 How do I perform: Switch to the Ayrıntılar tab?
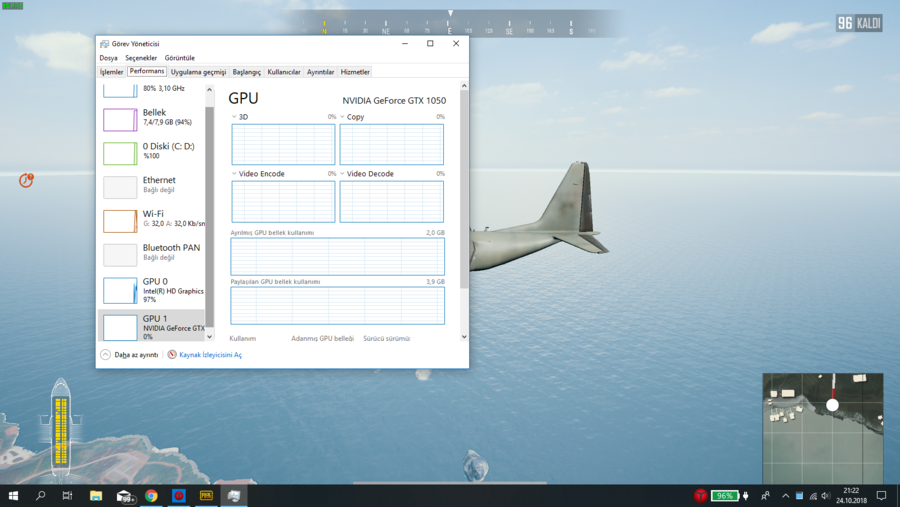click(320, 72)
